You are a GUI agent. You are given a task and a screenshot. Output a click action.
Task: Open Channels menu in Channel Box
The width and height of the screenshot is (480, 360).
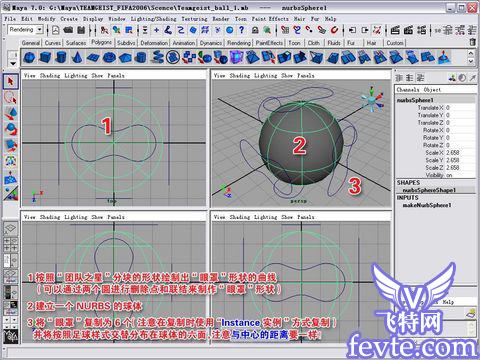pos(408,90)
